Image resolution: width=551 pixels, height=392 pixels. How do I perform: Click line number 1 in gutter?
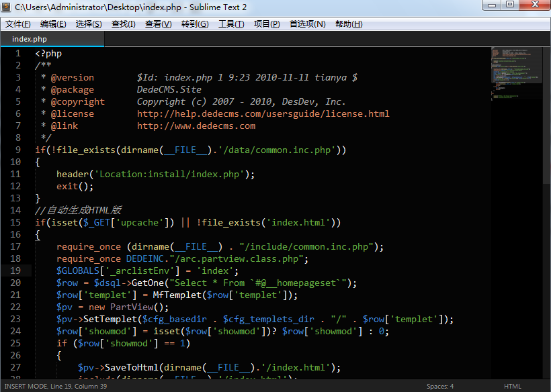pos(18,53)
